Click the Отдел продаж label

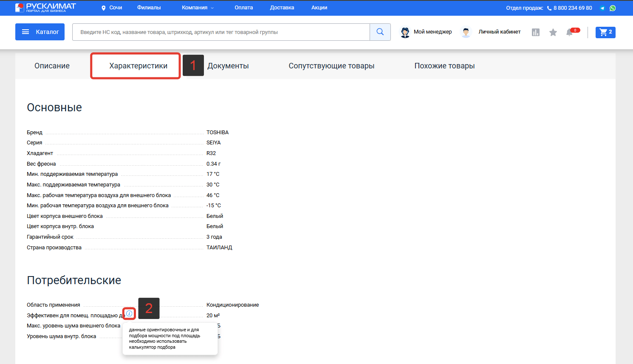click(x=525, y=8)
